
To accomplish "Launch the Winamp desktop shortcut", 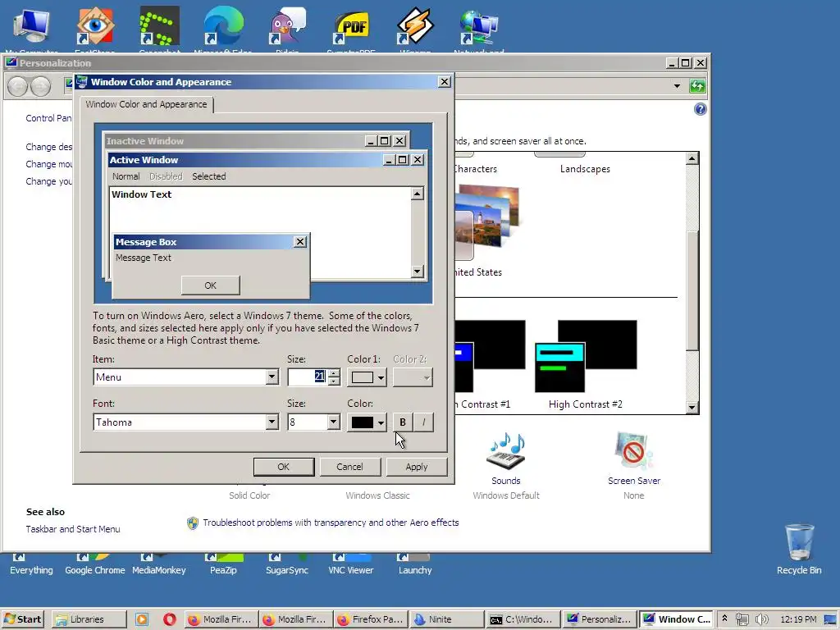I will pos(415,25).
